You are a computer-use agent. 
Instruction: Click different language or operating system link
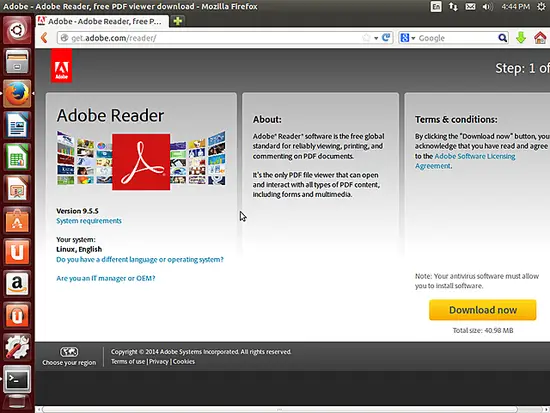coord(140,260)
